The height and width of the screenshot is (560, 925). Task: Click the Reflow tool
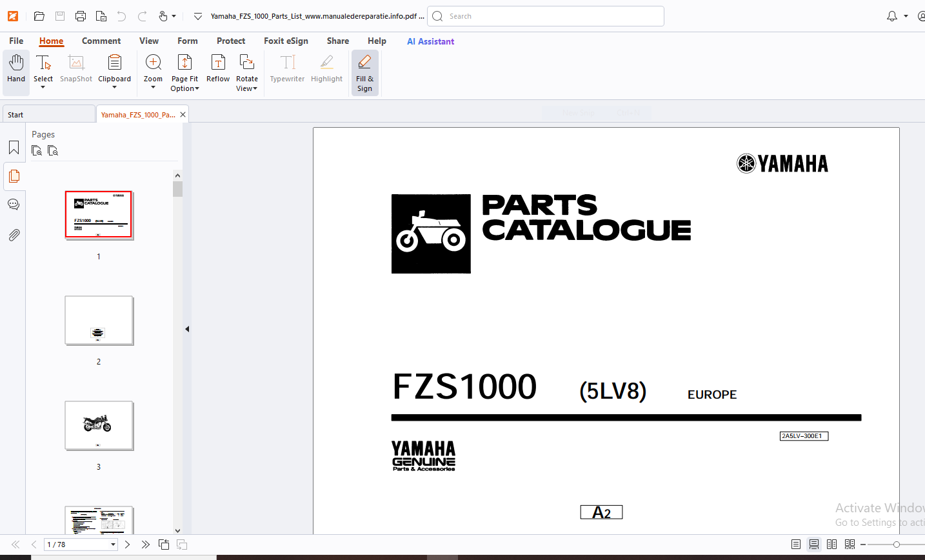point(218,68)
